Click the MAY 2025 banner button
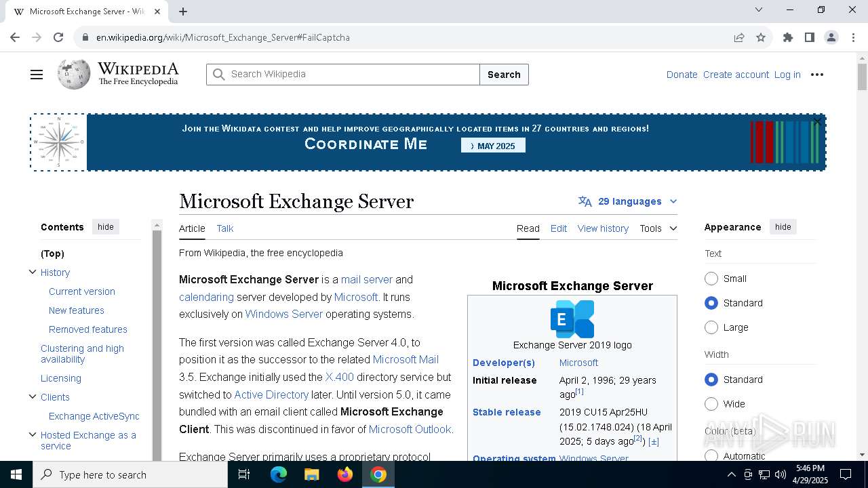The image size is (868, 488). pyautogui.click(x=493, y=146)
